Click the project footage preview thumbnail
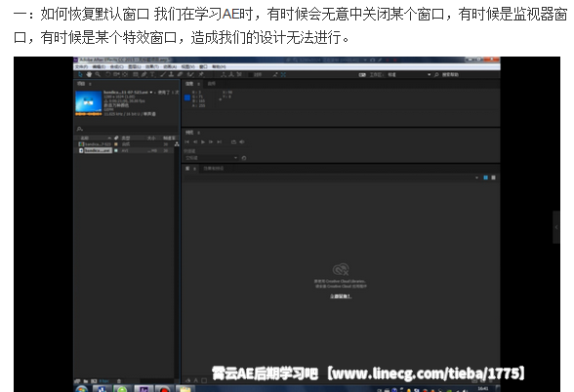 (89, 102)
